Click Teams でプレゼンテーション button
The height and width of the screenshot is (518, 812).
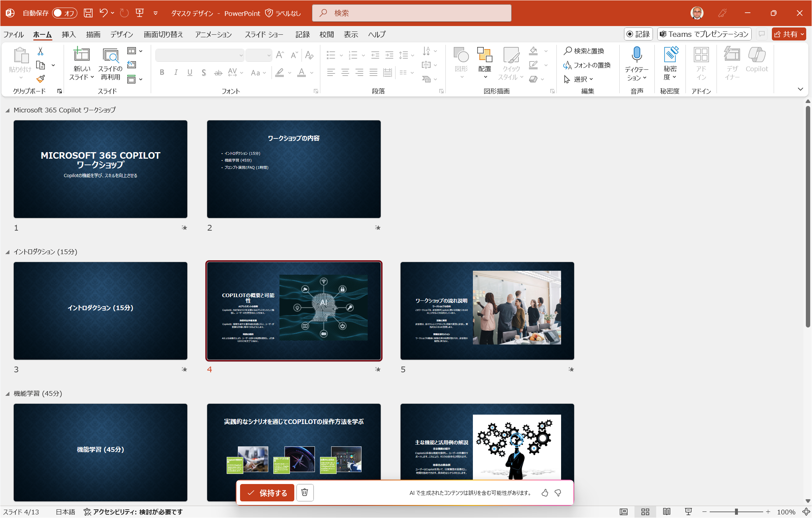click(704, 34)
